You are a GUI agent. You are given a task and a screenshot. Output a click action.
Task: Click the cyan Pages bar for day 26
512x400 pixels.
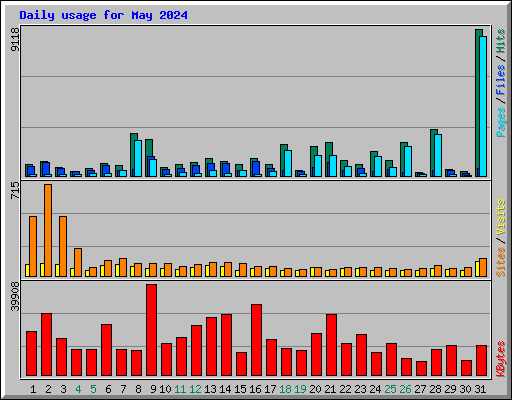click(x=408, y=161)
